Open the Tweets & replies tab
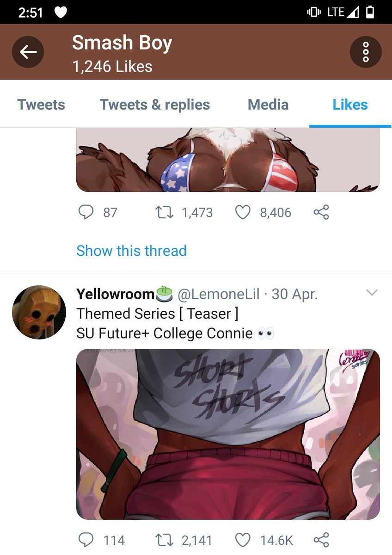This screenshot has width=392, height=555. tap(155, 105)
